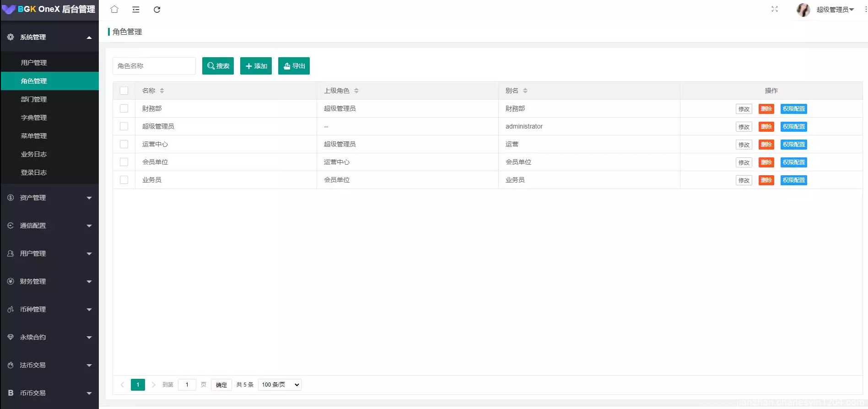Click the BGK OneX logo
868x409 pixels.
(49, 9)
